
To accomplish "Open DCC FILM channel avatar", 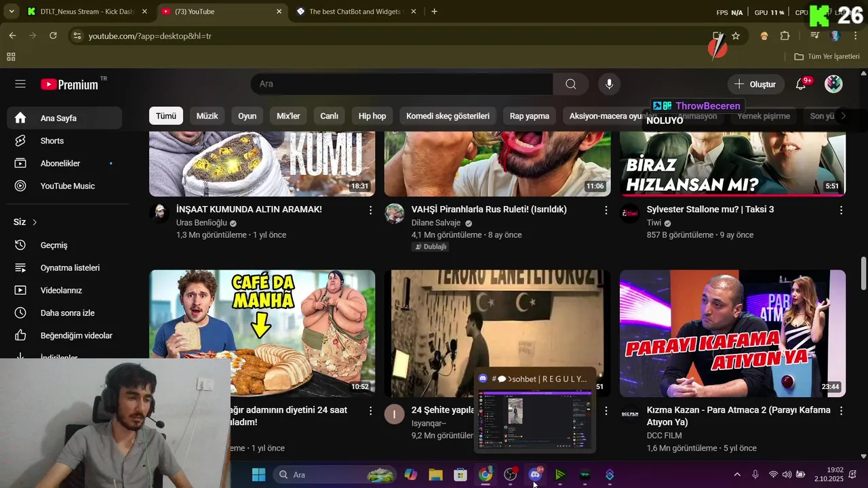I will pyautogui.click(x=630, y=414).
